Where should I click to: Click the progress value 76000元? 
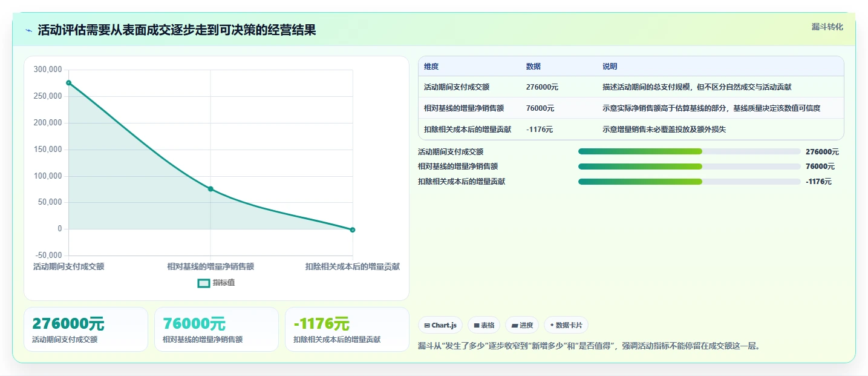[820, 167]
